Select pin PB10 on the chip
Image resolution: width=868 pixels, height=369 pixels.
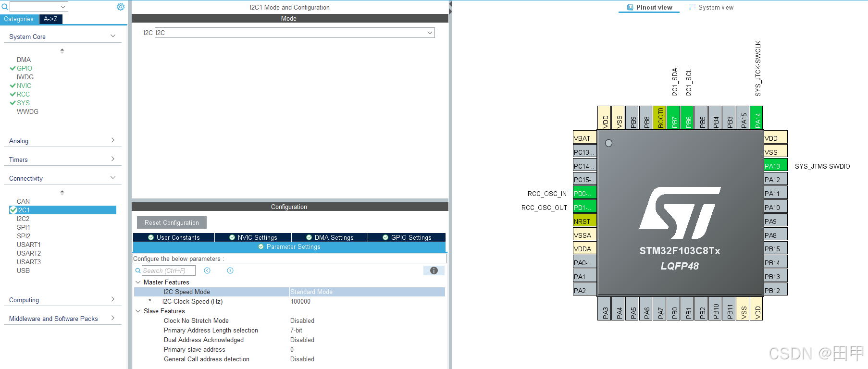pos(716,308)
